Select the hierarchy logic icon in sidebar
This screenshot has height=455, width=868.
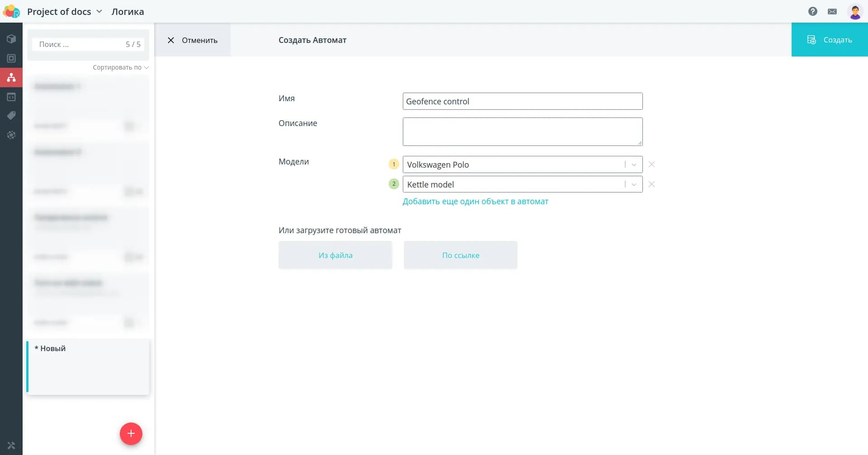tap(11, 78)
